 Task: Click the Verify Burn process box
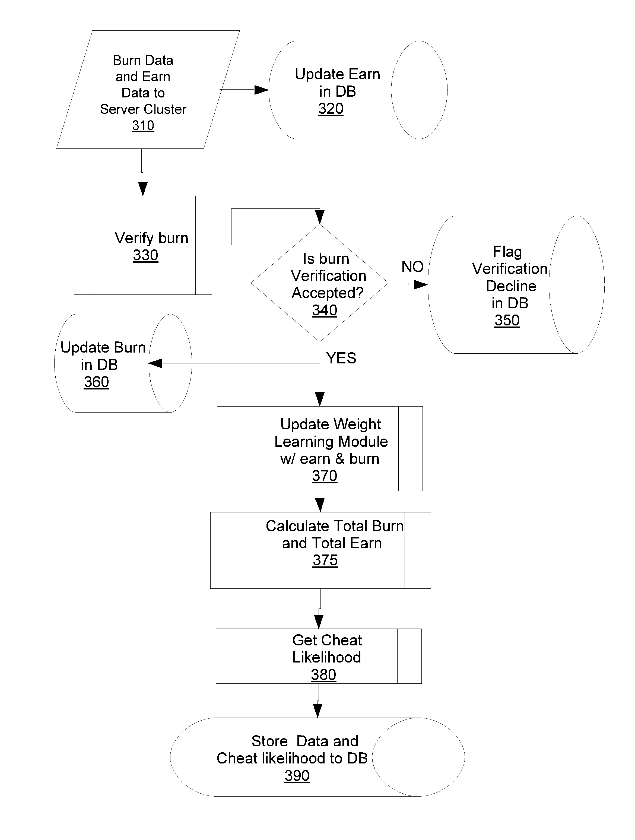pyautogui.click(x=131, y=220)
